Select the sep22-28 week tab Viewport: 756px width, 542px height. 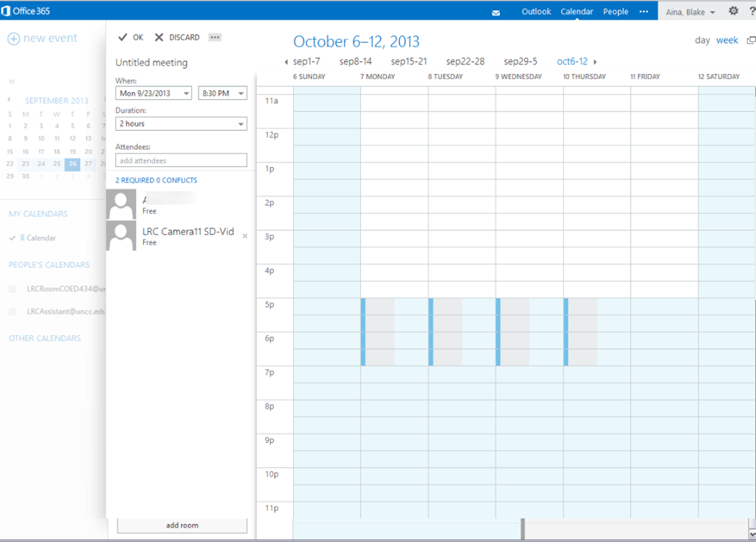[464, 62]
